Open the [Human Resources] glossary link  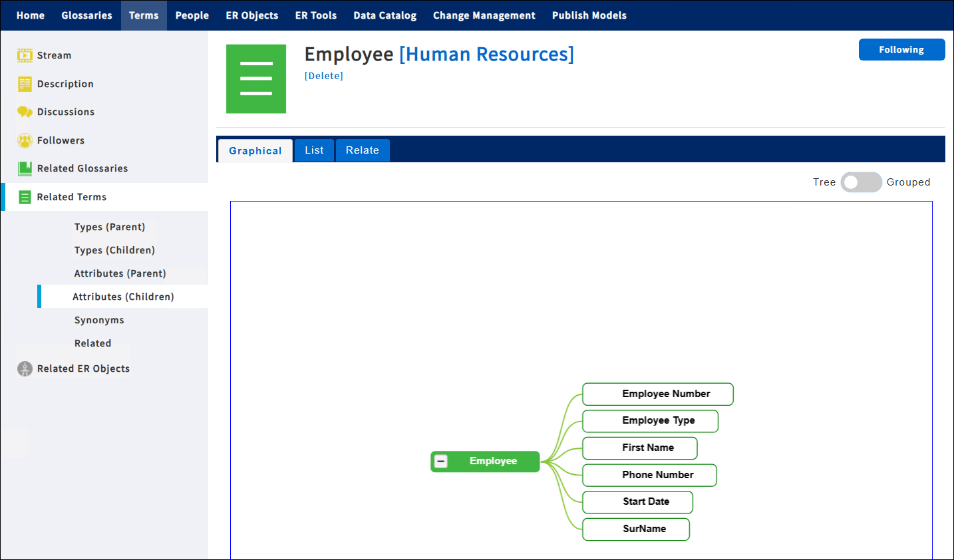pos(486,54)
